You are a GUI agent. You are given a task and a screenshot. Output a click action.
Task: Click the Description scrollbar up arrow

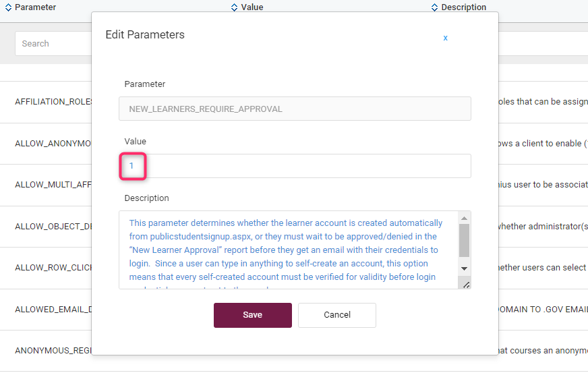click(464, 218)
